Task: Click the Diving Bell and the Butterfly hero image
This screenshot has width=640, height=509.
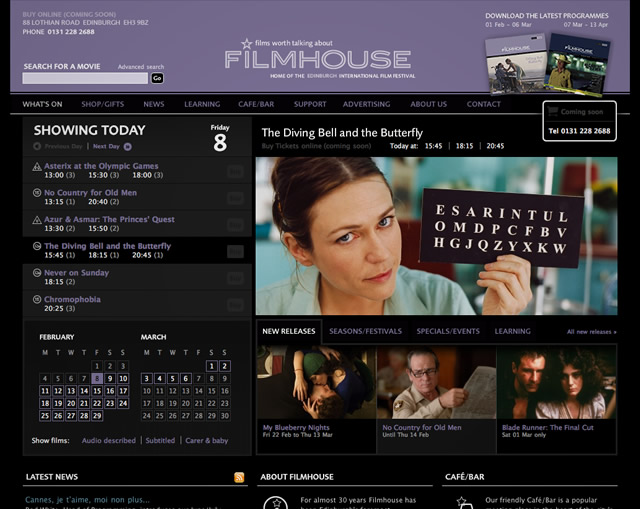Action: [437, 236]
